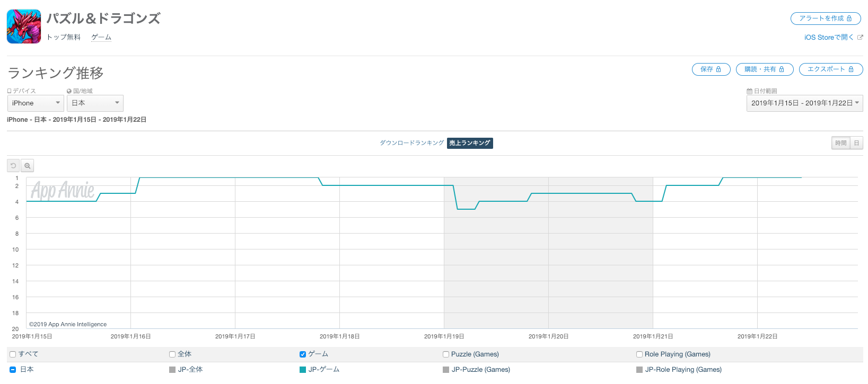Image resolution: width=868 pixels, height=384 pixels.
Task: Open the iPhone device dropdown
Action: [36, 103]
